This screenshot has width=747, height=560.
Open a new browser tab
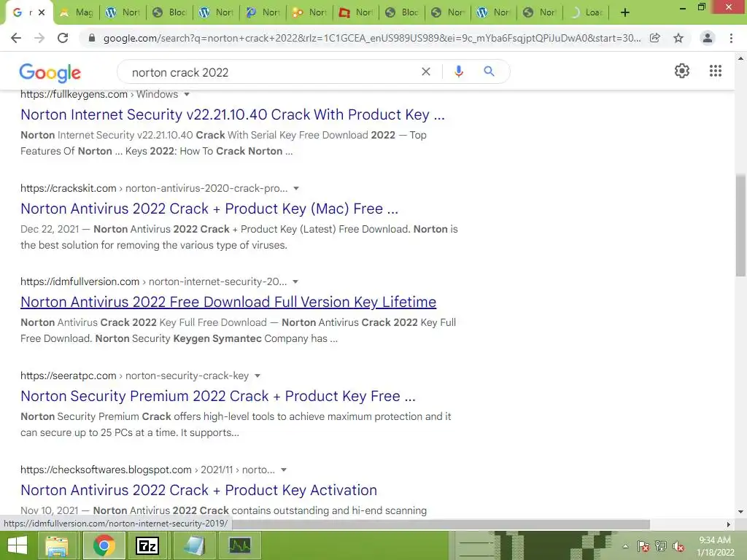[625, 12]
